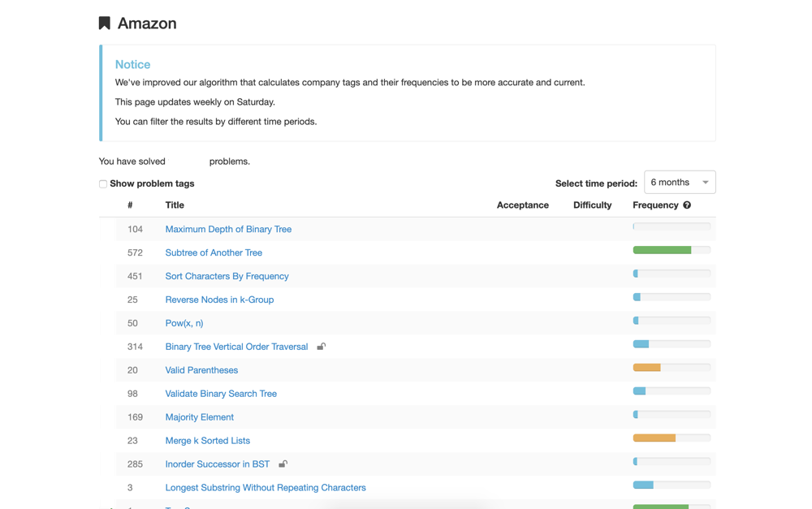Click problem number 314
Screen dimensions: 812x509
point(135,347)
